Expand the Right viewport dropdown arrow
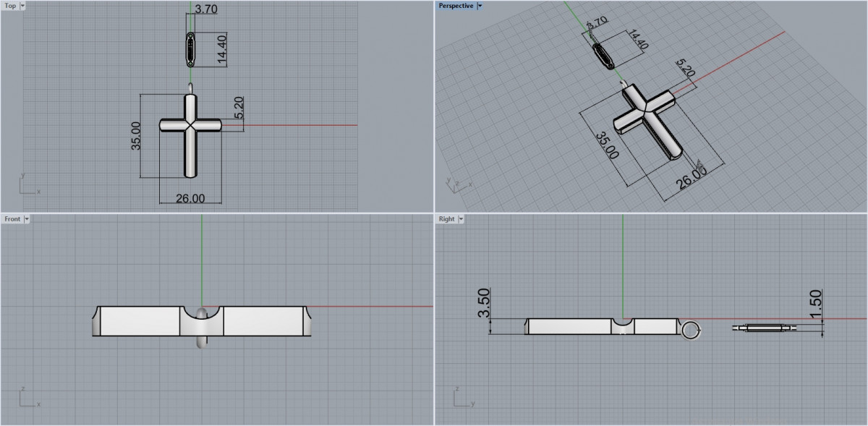This screenshot has height=426, width=868. (461, 218)
